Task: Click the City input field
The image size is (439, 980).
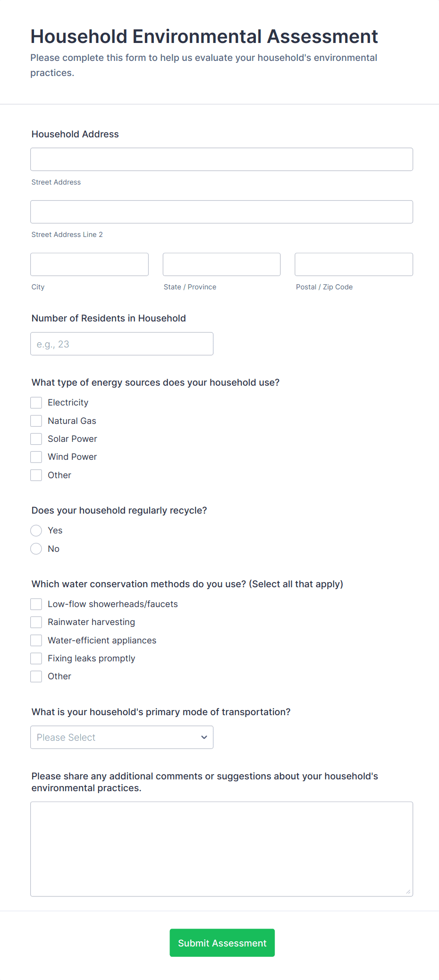Action: [89, 264]
